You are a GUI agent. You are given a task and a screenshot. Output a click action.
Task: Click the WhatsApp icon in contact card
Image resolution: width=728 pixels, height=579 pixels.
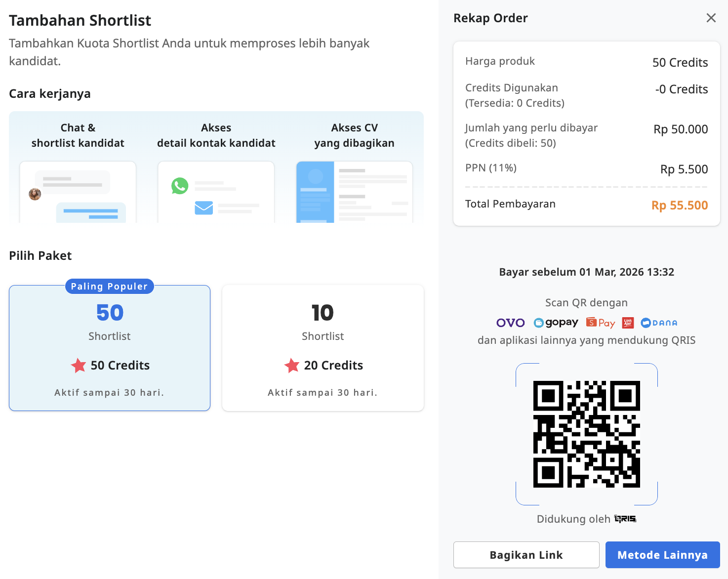click(x=180, y=186)
